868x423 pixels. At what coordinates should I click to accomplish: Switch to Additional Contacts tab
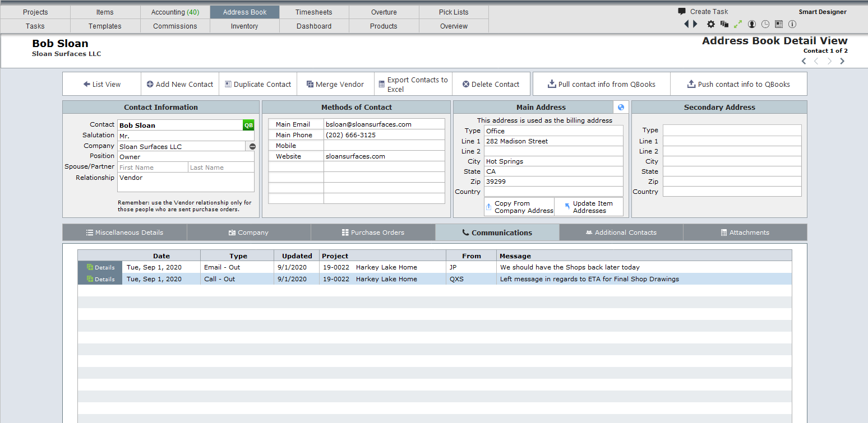[621, 233]
